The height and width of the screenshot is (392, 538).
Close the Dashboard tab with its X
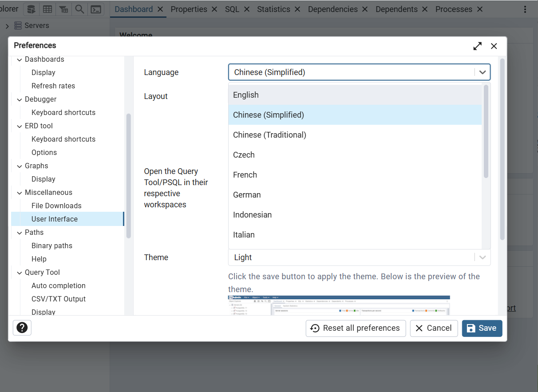pyautogui.click(x=160, y=9)
